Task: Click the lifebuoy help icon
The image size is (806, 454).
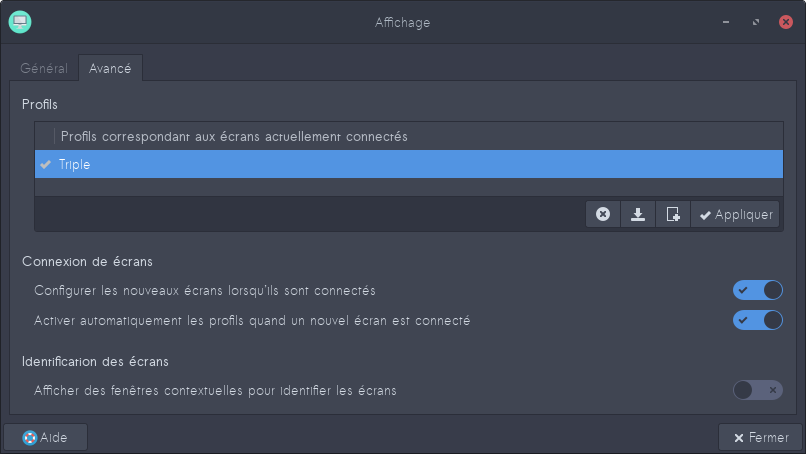Action: (x=30, y=437)
